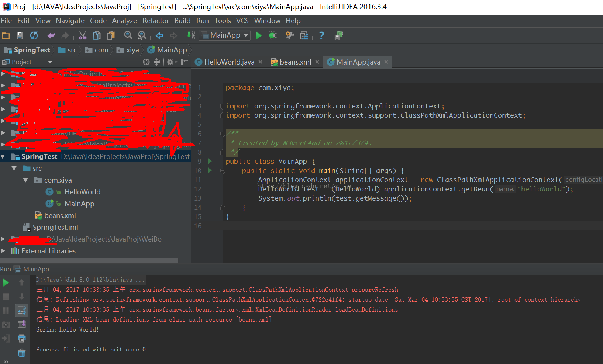Screen dimensions: 603x364
Task: Click the Help question mark icon
Action: 321,35
